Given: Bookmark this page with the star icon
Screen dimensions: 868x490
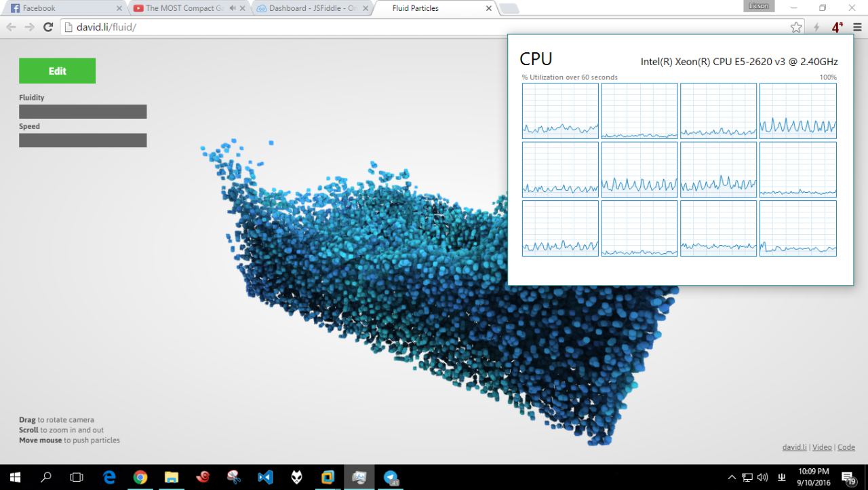Looking at the screenshot, I should click(x=796, y=27).
